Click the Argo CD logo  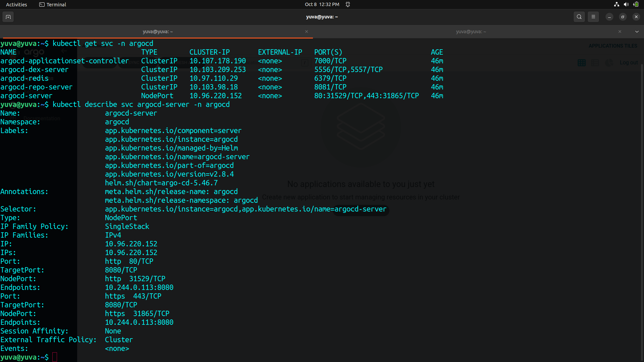click(x=34, y=52)
